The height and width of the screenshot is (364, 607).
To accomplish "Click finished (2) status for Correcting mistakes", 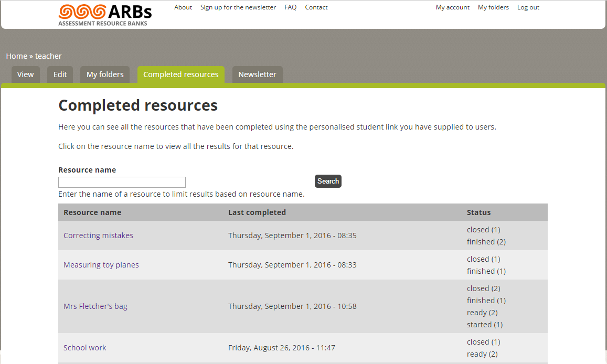I will click(486, 242).
